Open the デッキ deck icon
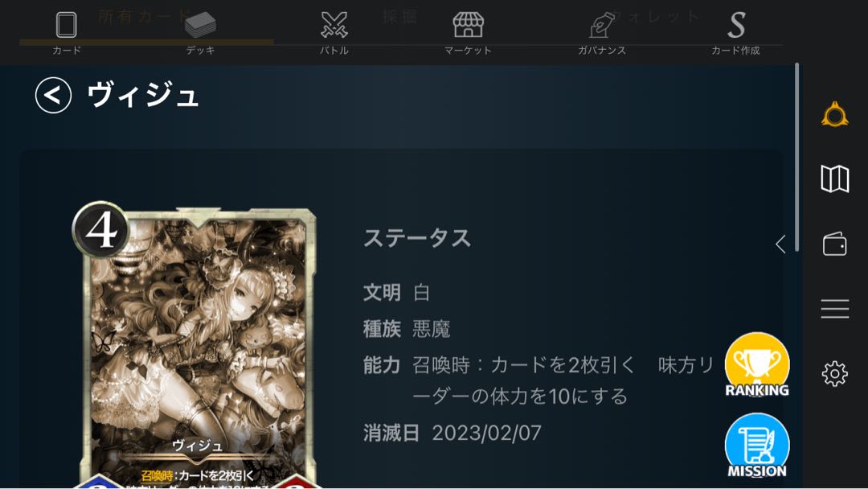Screen dimensions: 868x489 (x=200, y=25)
